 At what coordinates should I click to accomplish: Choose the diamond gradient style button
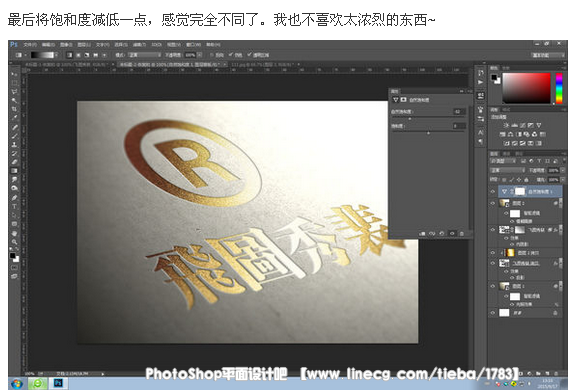(x=104, y=55)
